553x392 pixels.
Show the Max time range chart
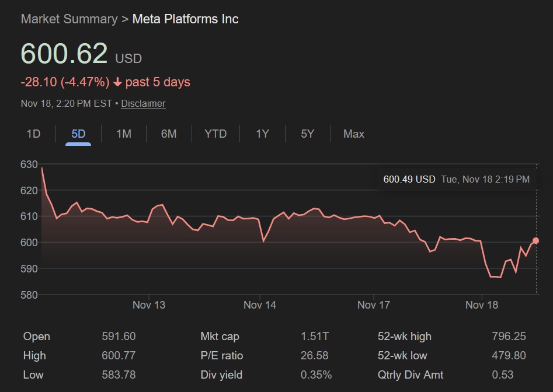[353, 134]
